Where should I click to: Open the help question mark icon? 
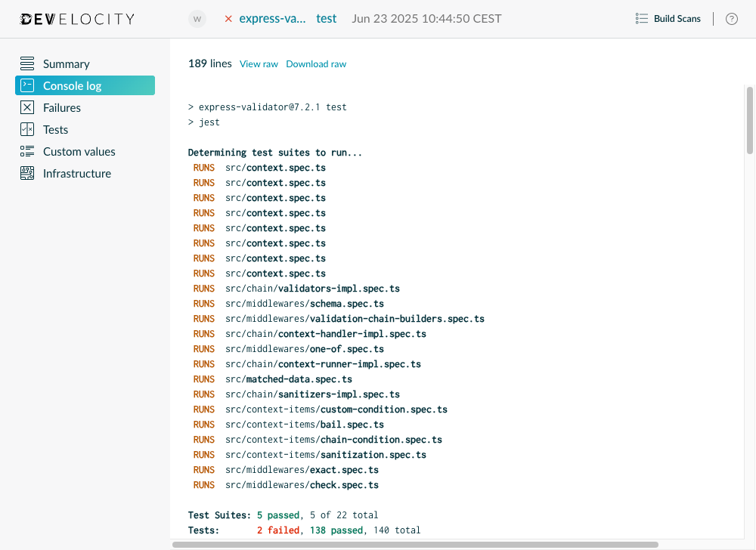(x=731, y=18)
